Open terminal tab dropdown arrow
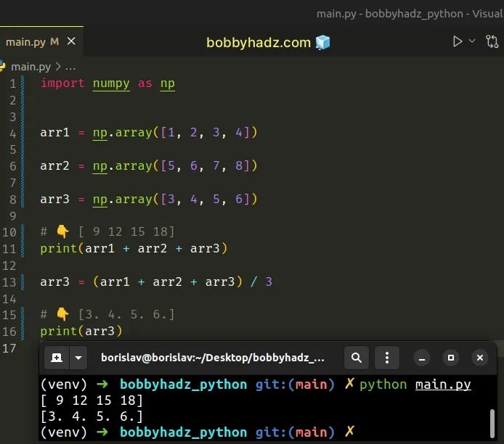 pyautogui.click(x=78, y=358)
